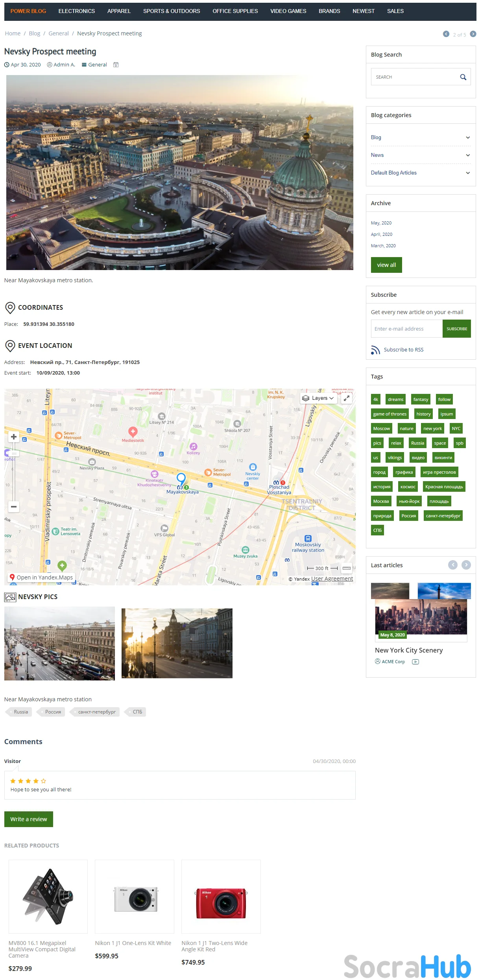
Task: Click the Last articles next arrow
Action: (466, 565)
